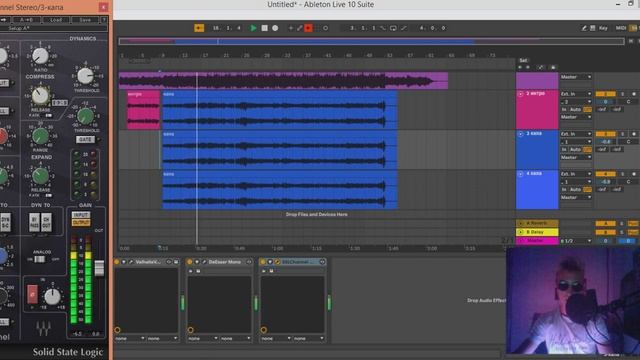Screen dimensions: 640x360
Task: Click the GATE button in SSL Dynamics
Action: pyautogui.click(x=85, y=140)
